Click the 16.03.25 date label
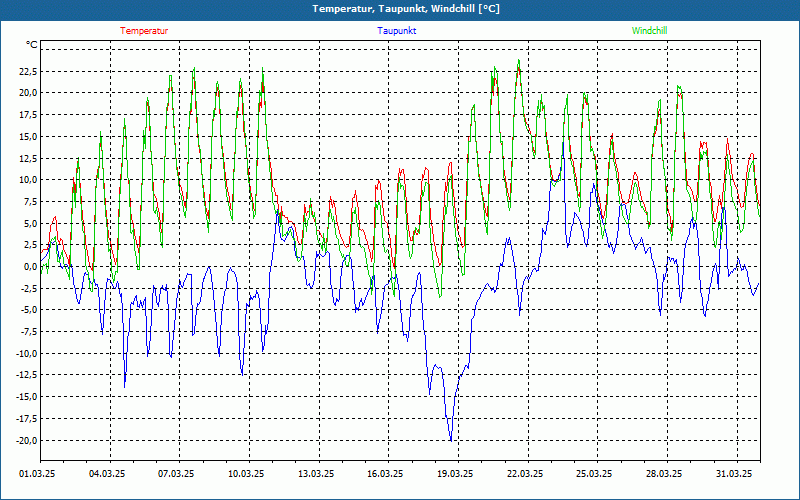Image resolution: width=800 pixels, height=500 pixels. [385, 474]
